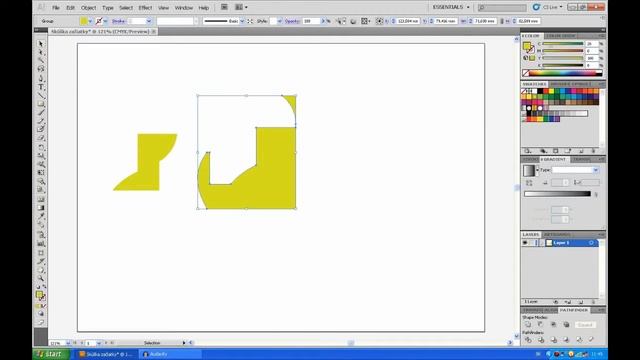Open the stroke weight dropdown

[x=149, y=21]
